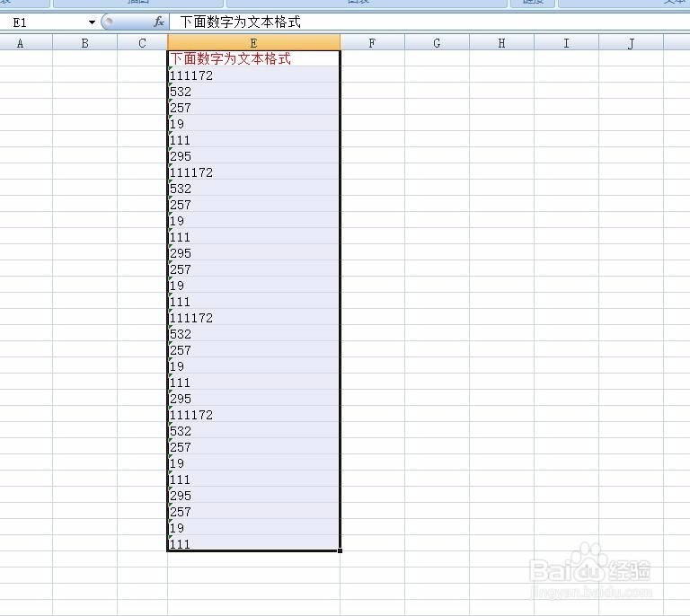Click 295 cell in row thirteen
Image resolution: width=690 pixels, height=616 pixels.
pyautogui.click(x=254, y=253)
